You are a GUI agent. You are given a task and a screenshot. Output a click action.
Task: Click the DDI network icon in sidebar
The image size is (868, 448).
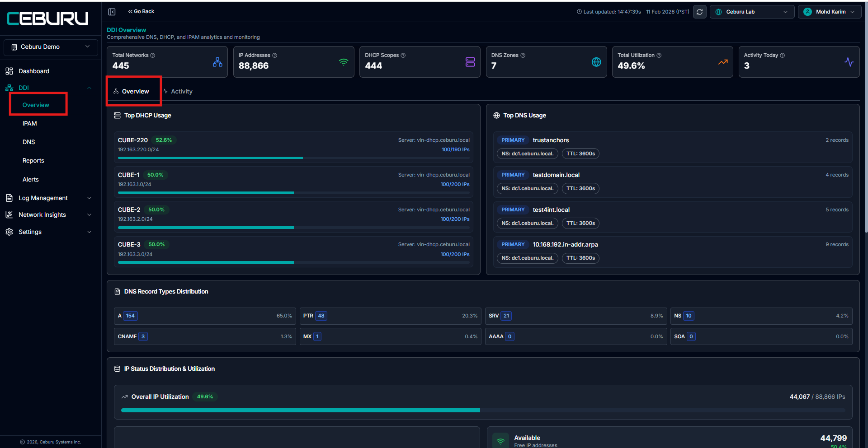pos(9,88)
